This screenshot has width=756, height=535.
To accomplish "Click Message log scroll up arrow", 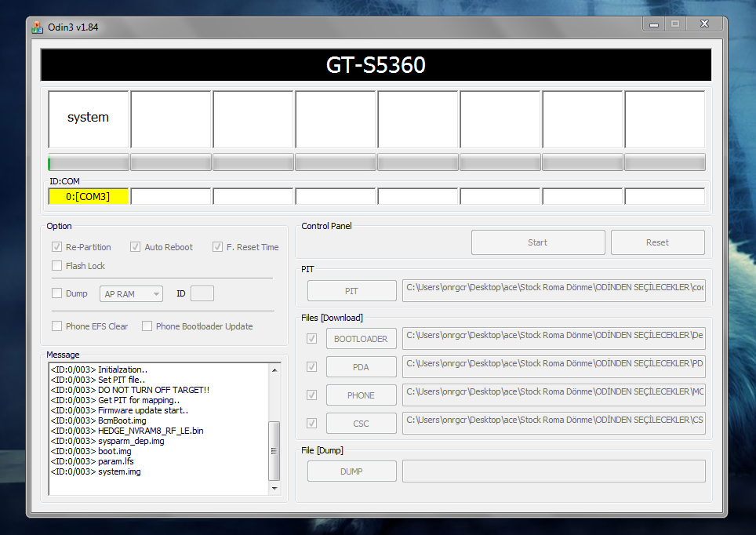I will [274, 370].
